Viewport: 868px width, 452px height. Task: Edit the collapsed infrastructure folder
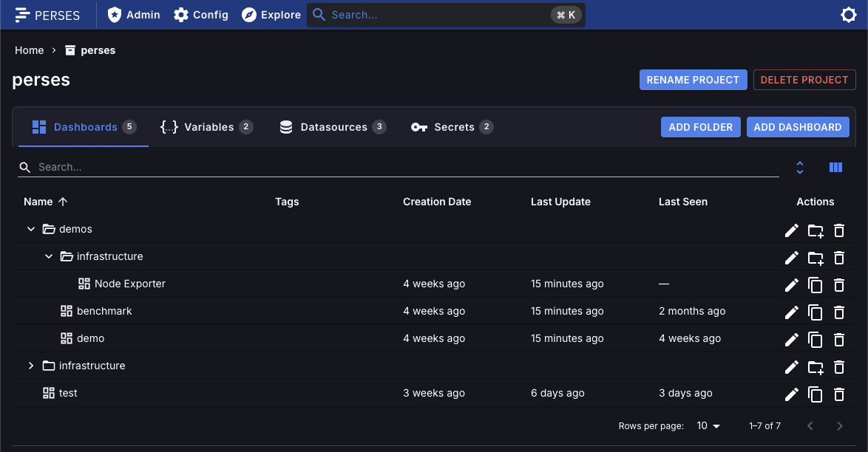792,367
